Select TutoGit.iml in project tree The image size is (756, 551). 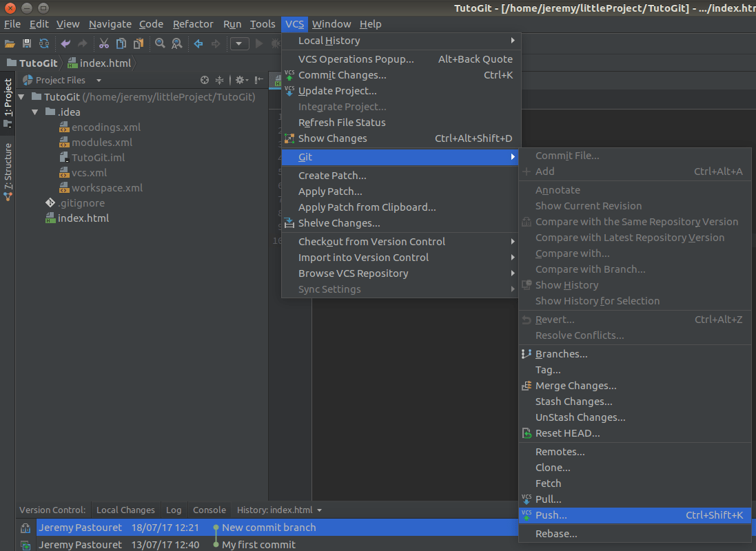point(92,158)
